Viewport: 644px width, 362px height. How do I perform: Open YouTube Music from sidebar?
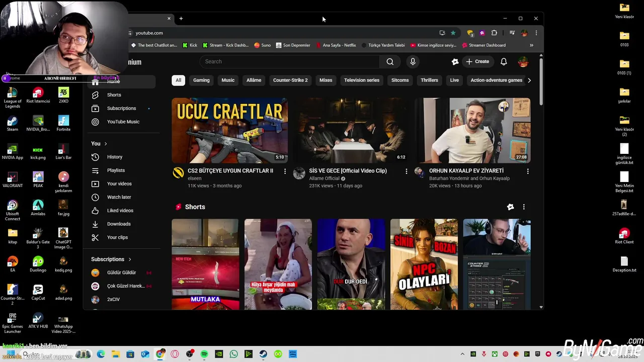(x=123, y=122)
